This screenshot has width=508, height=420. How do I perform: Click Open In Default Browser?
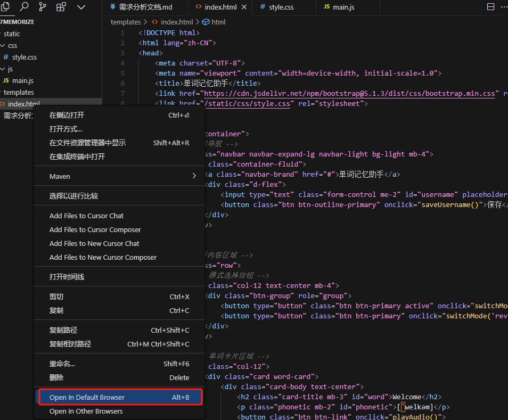point(119,397)
